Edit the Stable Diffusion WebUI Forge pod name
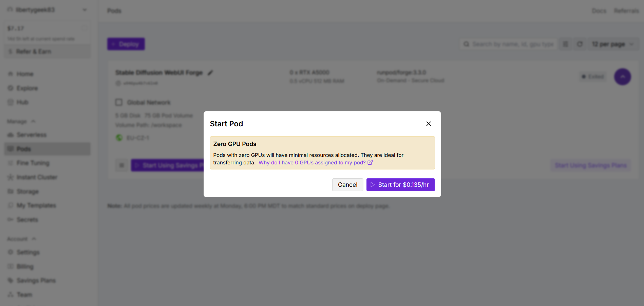This screenshot has height=306, width=644. 210,73
